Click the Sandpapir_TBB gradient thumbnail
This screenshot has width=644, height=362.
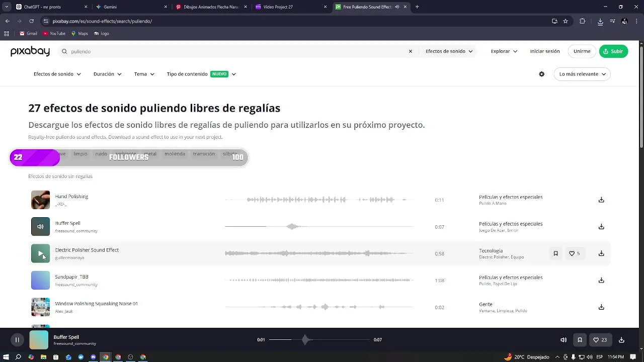pos(40,280)
